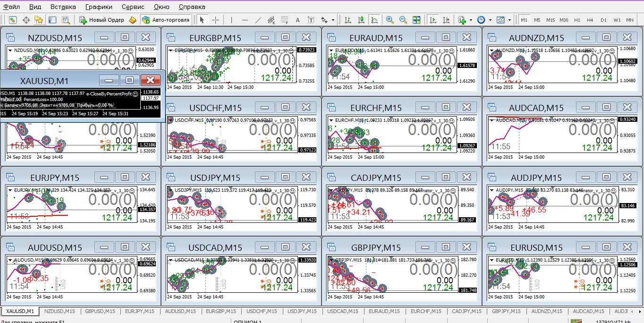Select the crosshair tool

pos(215,20)
